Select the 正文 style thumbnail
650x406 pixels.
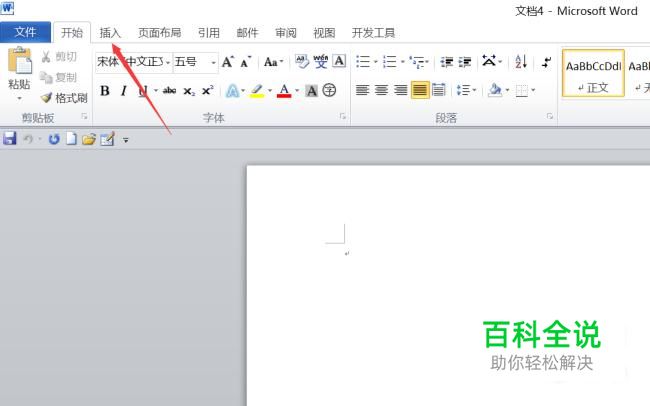[593, 73]
